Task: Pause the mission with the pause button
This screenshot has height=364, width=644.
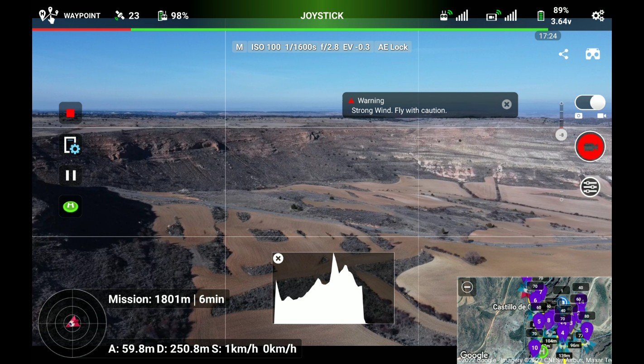Action: point(71,175)
